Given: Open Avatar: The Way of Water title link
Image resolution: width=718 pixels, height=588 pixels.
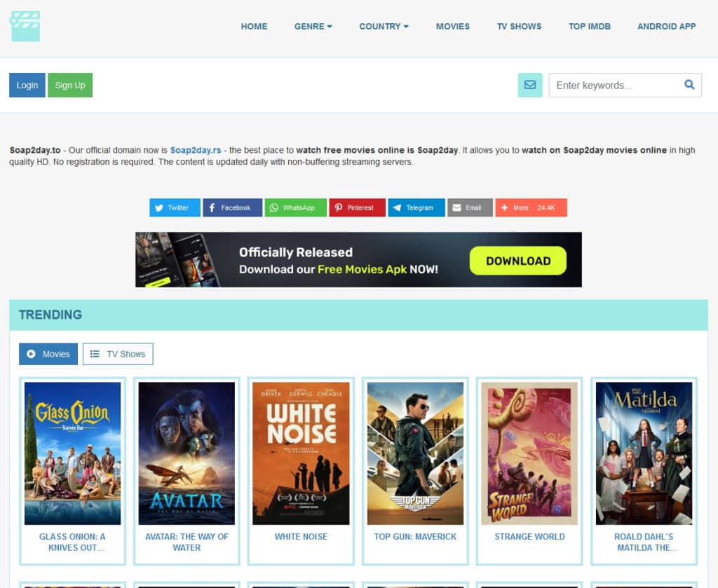Looking at the screenshot, I should (x=187, y=542).
